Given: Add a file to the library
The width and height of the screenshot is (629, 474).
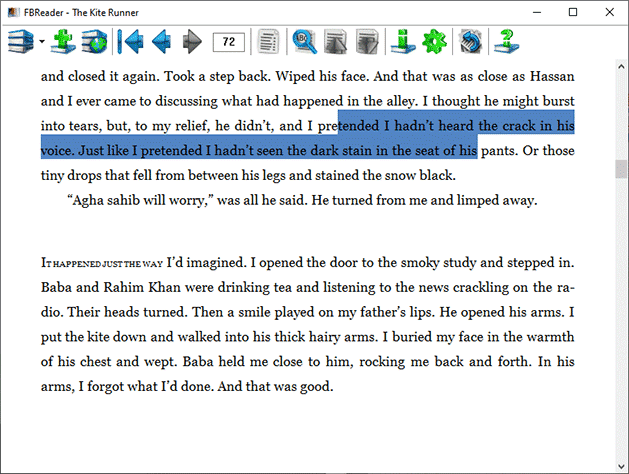Looking at the screenshot, I should tap(63, 41).
